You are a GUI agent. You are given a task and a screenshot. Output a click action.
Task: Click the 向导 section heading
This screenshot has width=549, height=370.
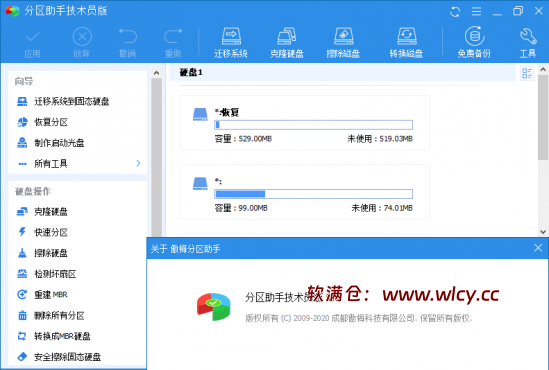point(24,82)
